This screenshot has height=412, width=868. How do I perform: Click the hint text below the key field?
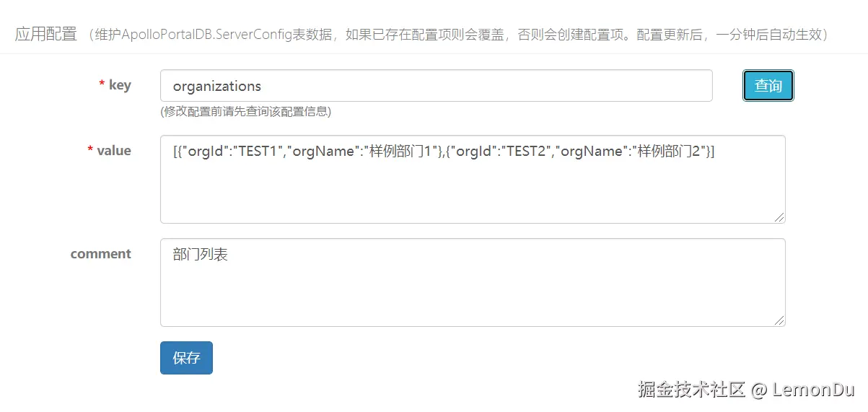click(245, 112)
